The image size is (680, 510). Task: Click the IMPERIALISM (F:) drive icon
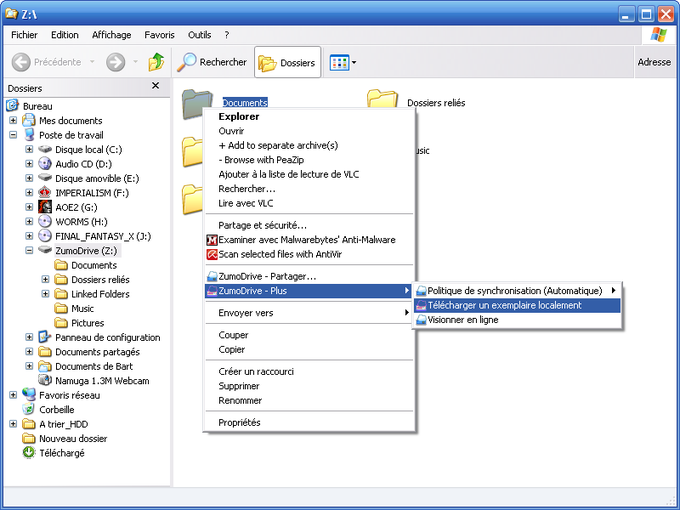tap(45, 193)
